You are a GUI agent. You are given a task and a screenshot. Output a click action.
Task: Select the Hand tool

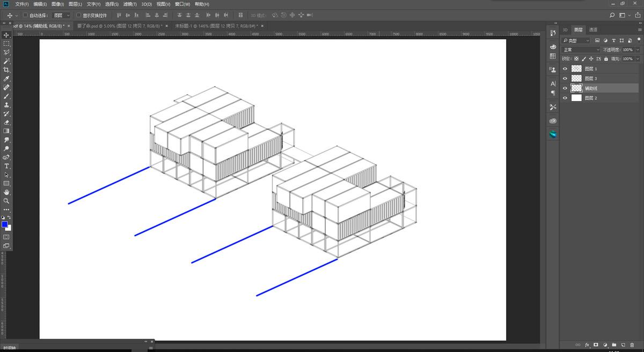[x=6, y=192]
